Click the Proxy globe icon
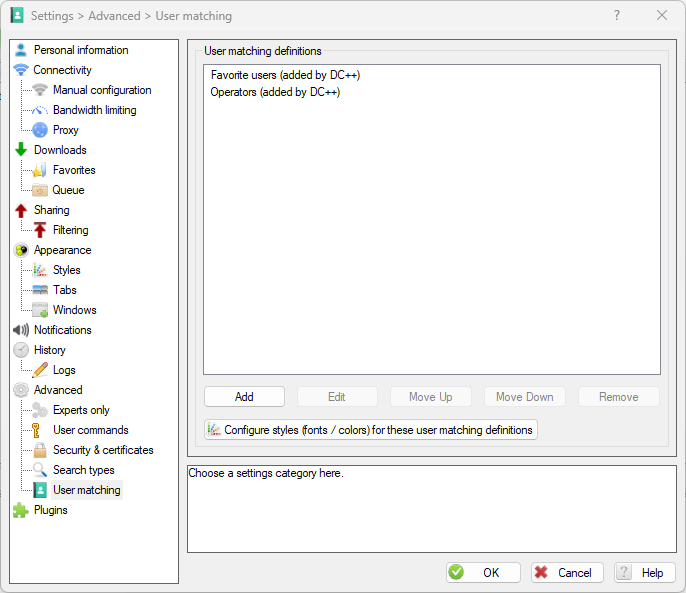Viewport: 686px width, 593px height. click(x=40, y=130)
